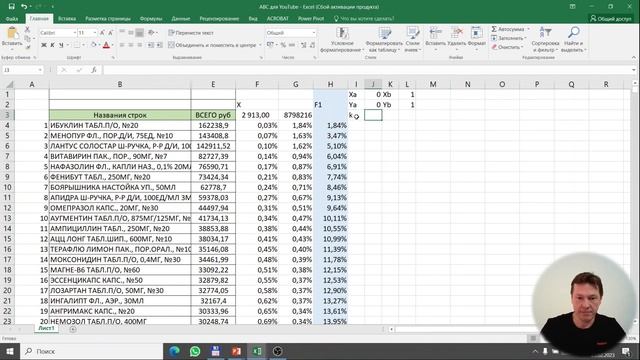Image resolution: width=640 pixels, height=360 pixels.
Task: Apply percent style format
Action: tap(283, 45)
